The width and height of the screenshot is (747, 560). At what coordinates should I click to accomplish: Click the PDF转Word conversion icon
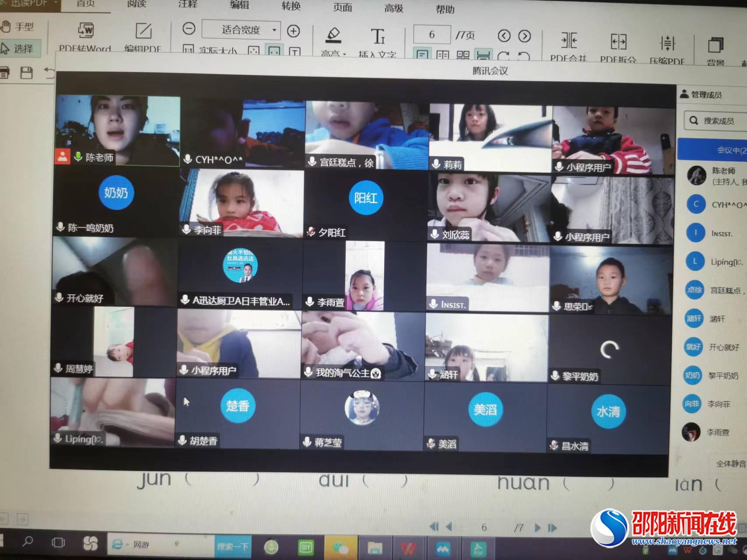tap(86, 31)
